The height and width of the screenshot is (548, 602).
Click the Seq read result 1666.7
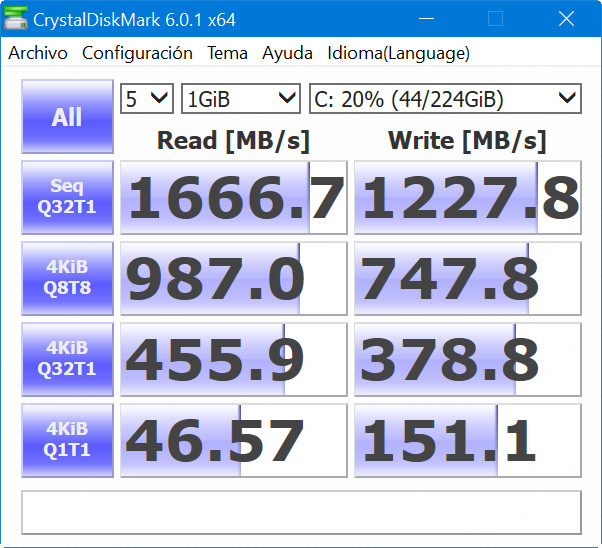233,198
